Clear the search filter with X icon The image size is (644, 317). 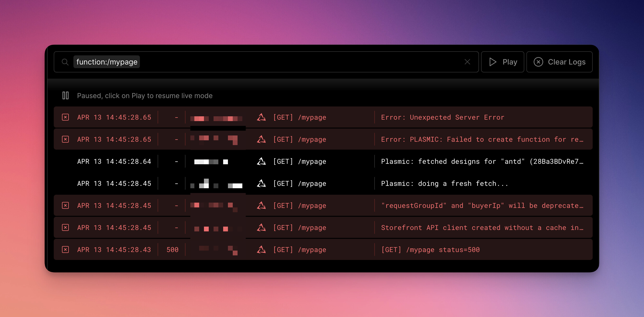[467, 62]
